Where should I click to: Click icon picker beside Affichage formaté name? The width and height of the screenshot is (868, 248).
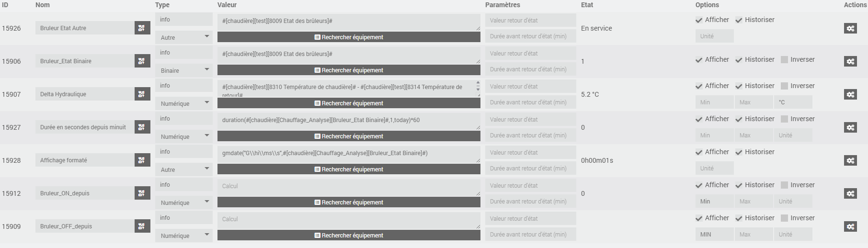pos(142,160)
